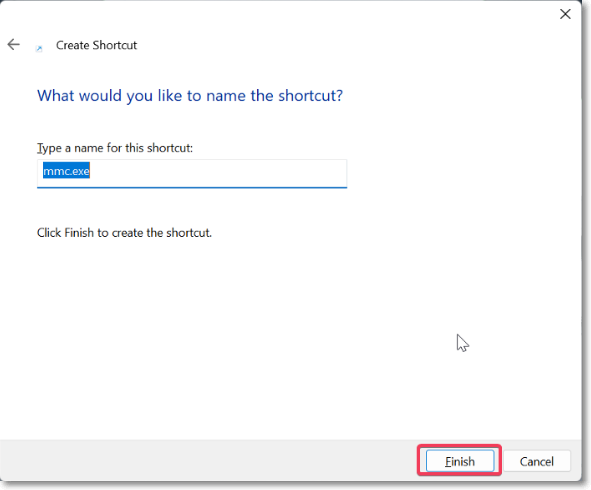Click the 'Create Shortcut' title text
591x490 pixels.
coord(96,45)
